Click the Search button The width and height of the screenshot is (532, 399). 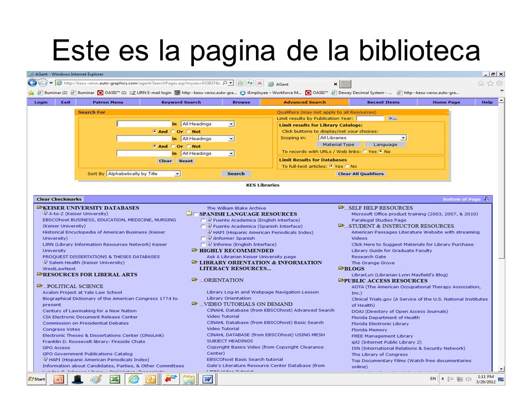(236, 173)
